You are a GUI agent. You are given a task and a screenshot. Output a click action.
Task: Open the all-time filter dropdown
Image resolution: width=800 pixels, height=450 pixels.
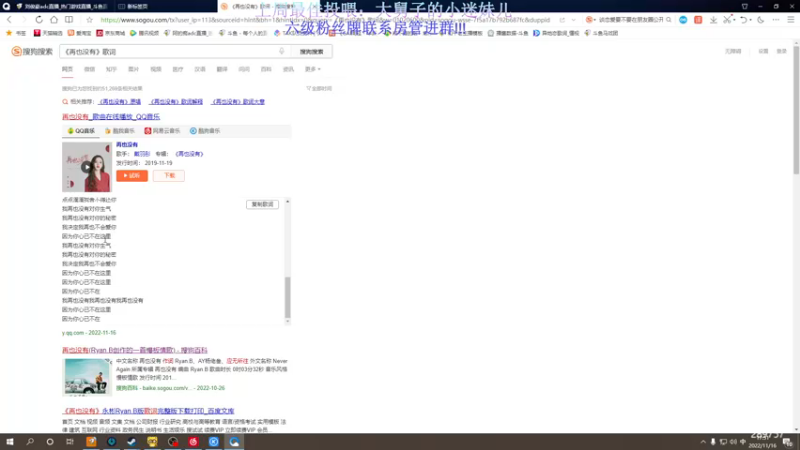tap(319, 88)
